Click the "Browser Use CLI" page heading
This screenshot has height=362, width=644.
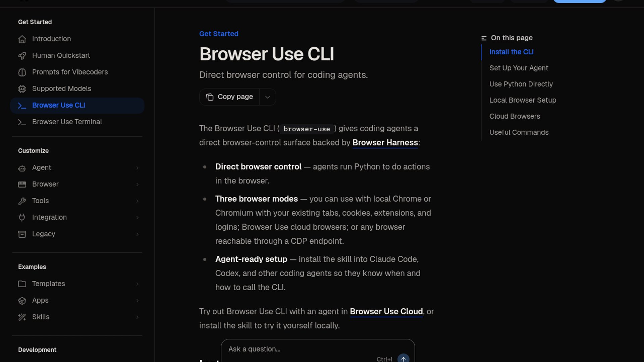coord(267,54)
